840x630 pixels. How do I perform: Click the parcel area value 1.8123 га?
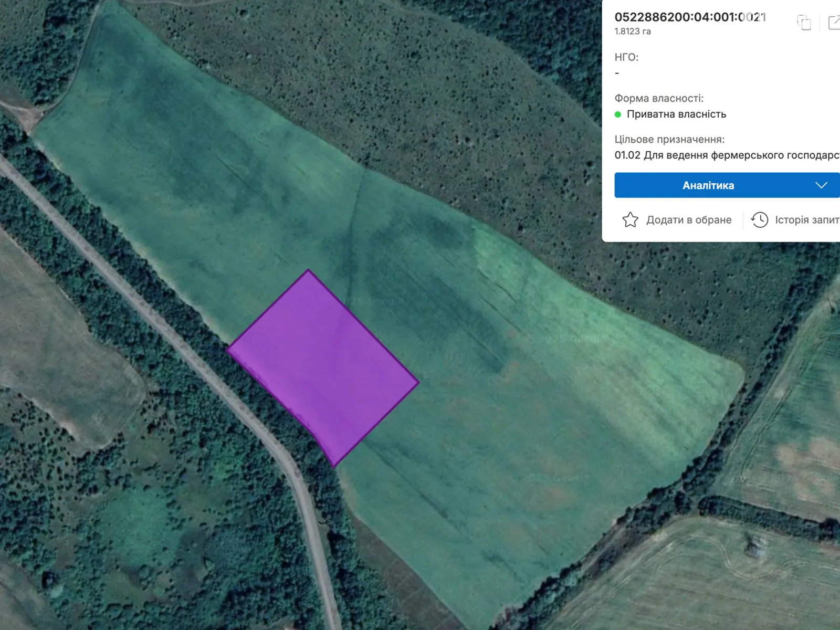click(x=633, y=31)
